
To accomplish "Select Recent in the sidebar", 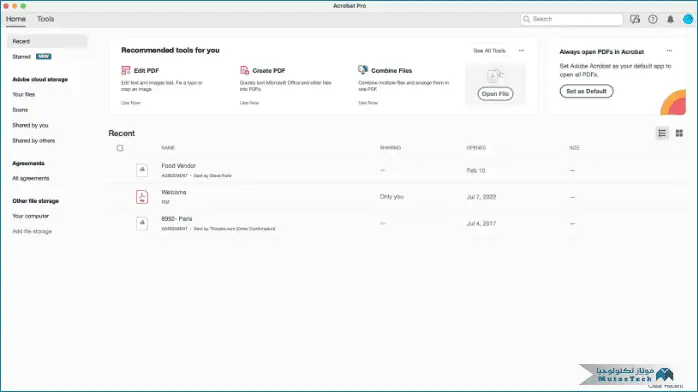I will coord(47,41).
